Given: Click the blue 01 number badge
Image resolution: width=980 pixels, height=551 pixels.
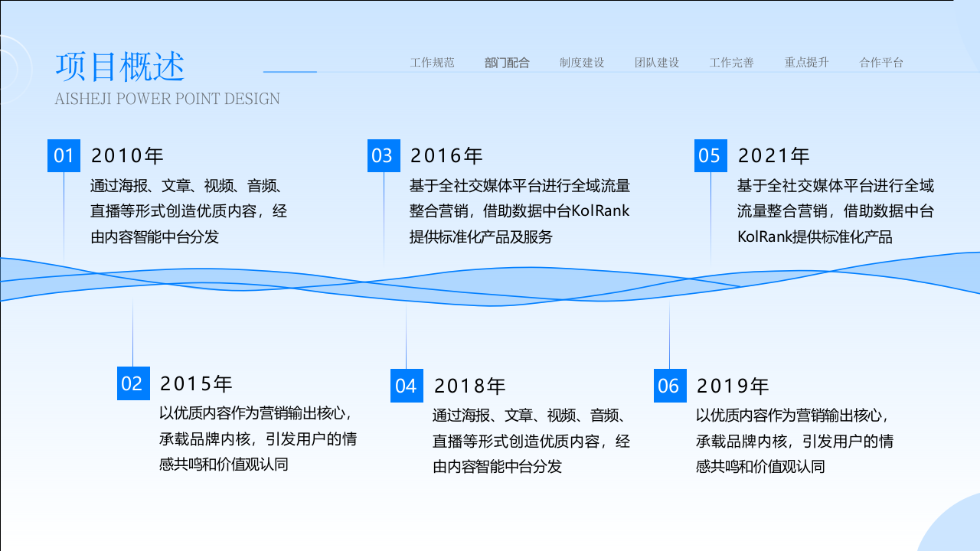Looking at the screenshot, I should coord(64,155).
